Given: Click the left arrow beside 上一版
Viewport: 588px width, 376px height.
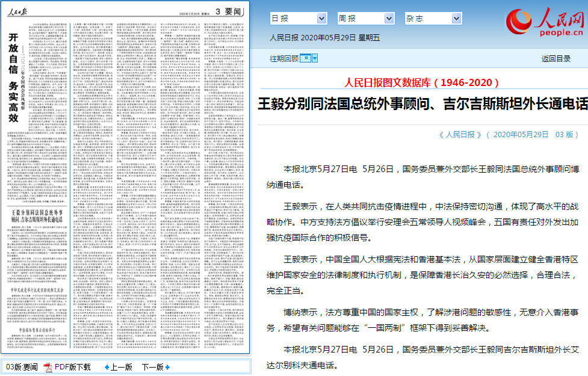Looking at the screenshot, I should [x=107, y=368].
